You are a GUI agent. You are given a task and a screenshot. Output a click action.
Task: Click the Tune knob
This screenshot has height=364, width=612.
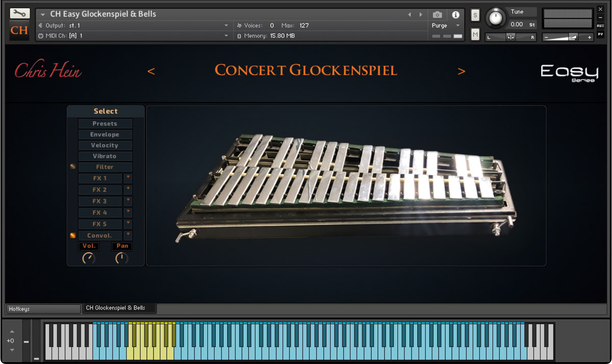coord(495,18)
